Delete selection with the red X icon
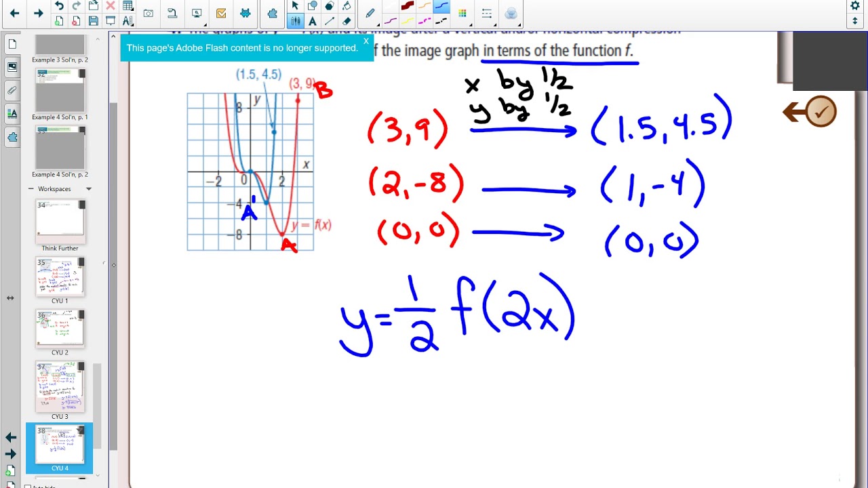The image size is (868, 488). (111, 6)
